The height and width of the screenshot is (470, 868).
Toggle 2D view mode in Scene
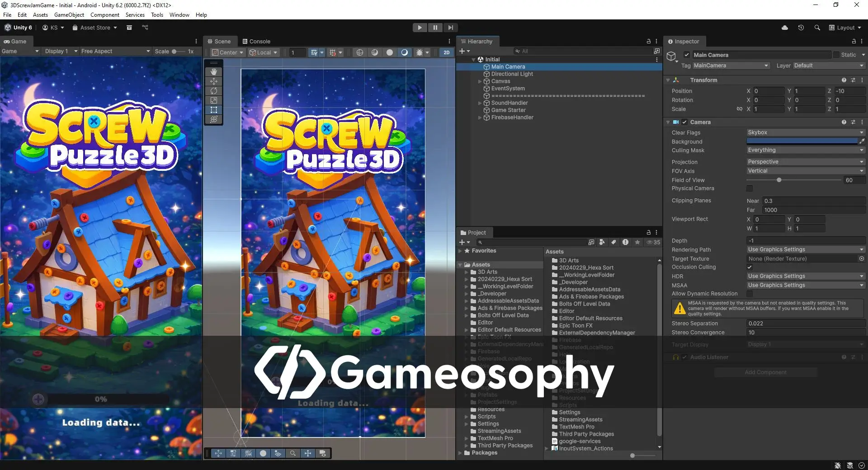pyautogui.click(x=446, y=52)
